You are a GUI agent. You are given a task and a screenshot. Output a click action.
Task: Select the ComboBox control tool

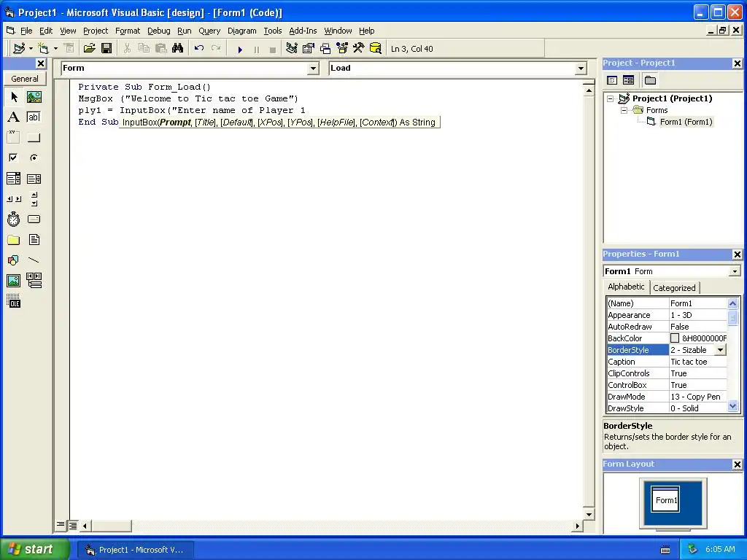click(x=14, y=179)
